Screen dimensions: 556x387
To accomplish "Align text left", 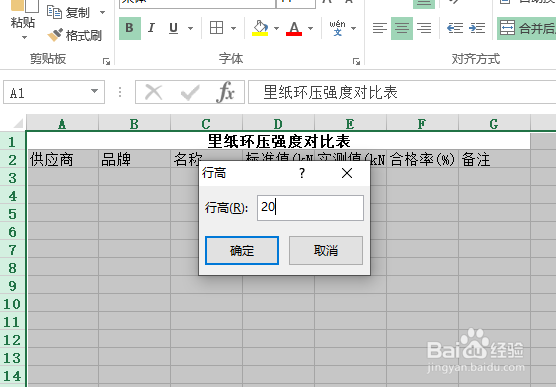I will coord(380,28).
